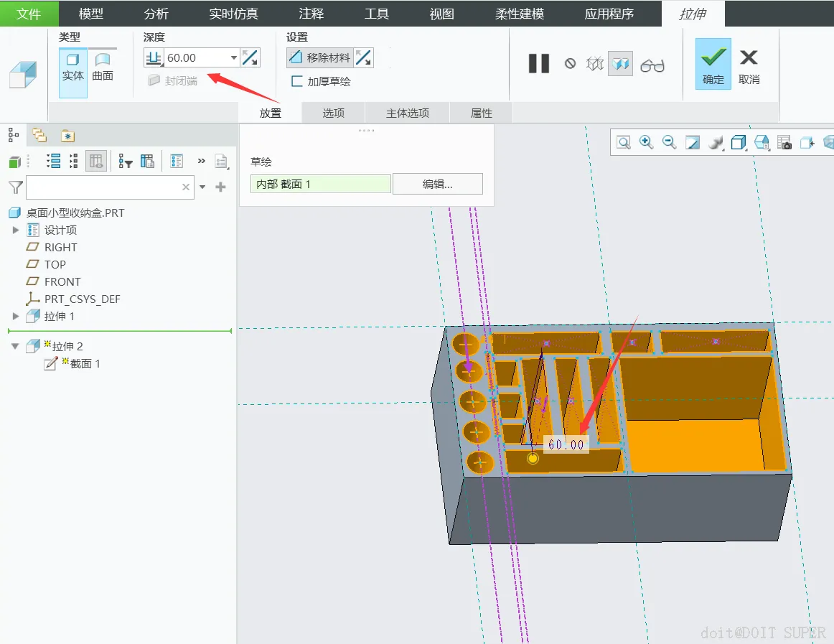Screen dimensions: 834x644
Task: Expand the 拉伸 1 tree node
Action: tap(16, 316)
